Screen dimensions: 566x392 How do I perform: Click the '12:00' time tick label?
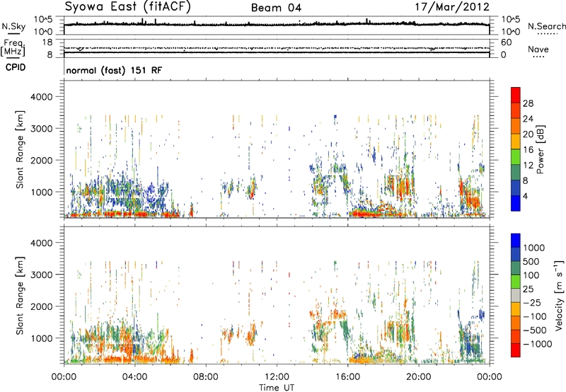click(277, 377)
